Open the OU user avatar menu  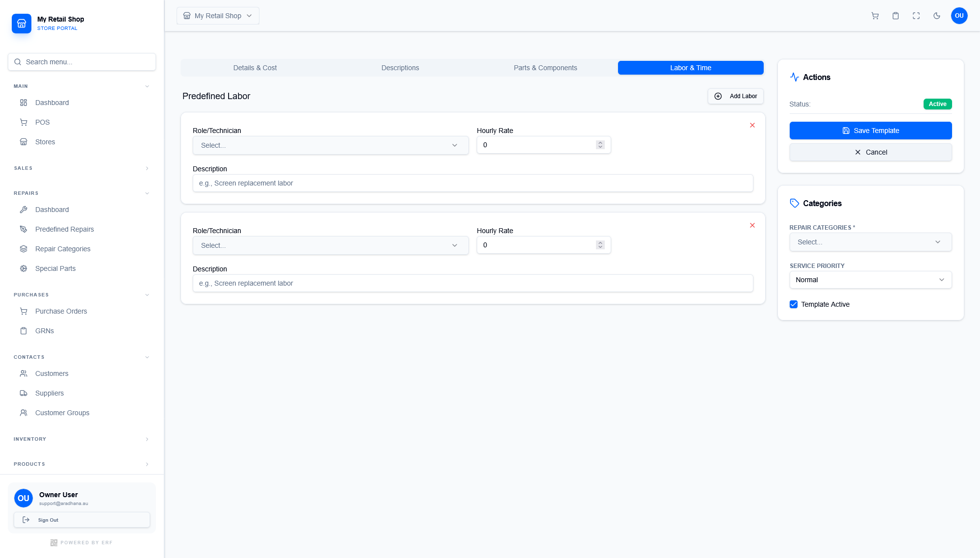(959, 16)
